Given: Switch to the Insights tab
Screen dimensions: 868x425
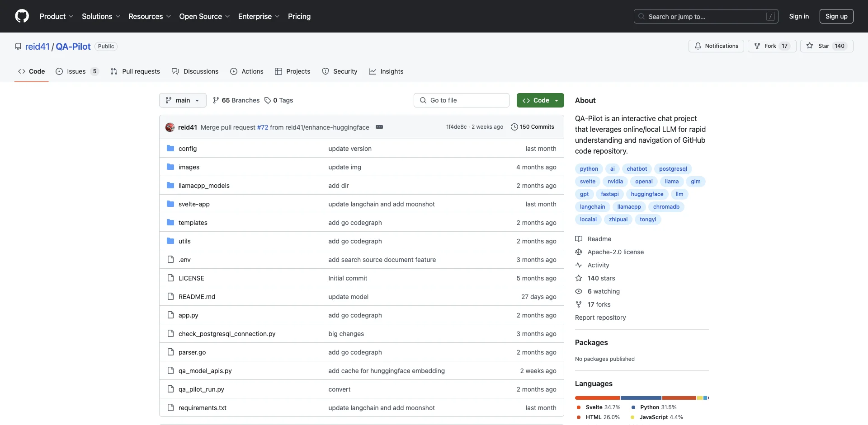Looking at the screenshot, I should tap(386, 71).
